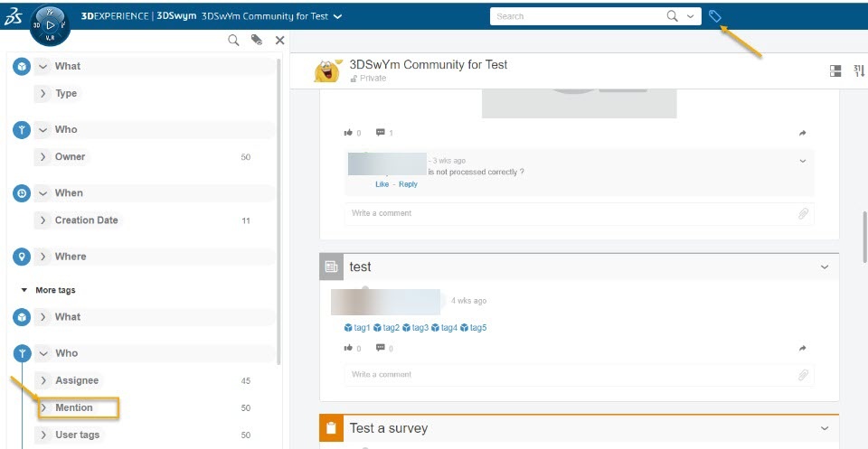Expand the Mention tag group
The width and height of the screenshot is (868, 449).
[x=43, y=407]
